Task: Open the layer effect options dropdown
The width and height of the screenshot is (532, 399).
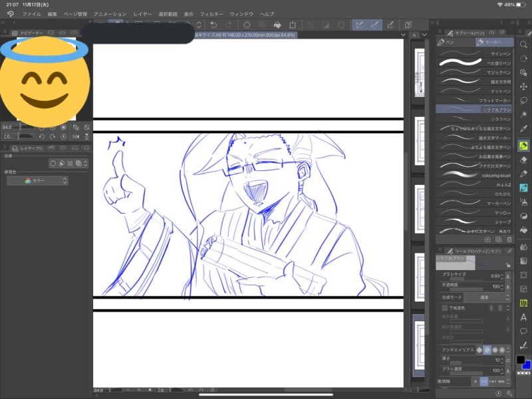Action: 86,163
